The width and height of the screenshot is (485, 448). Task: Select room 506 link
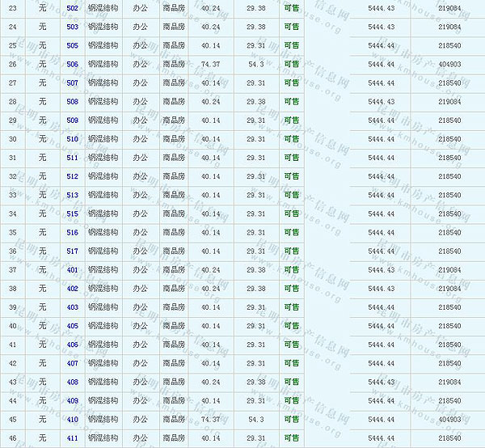(73, 64)
